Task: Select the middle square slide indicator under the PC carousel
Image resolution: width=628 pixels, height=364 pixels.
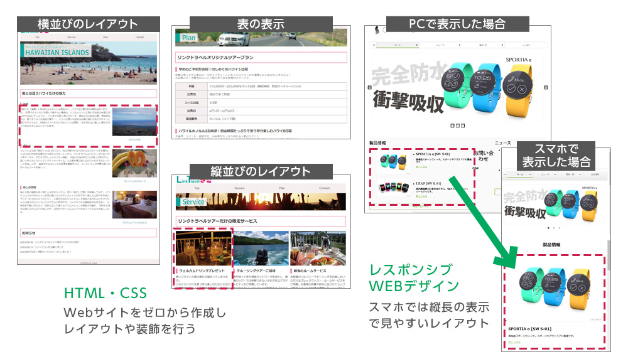Action: coord(457,126)
